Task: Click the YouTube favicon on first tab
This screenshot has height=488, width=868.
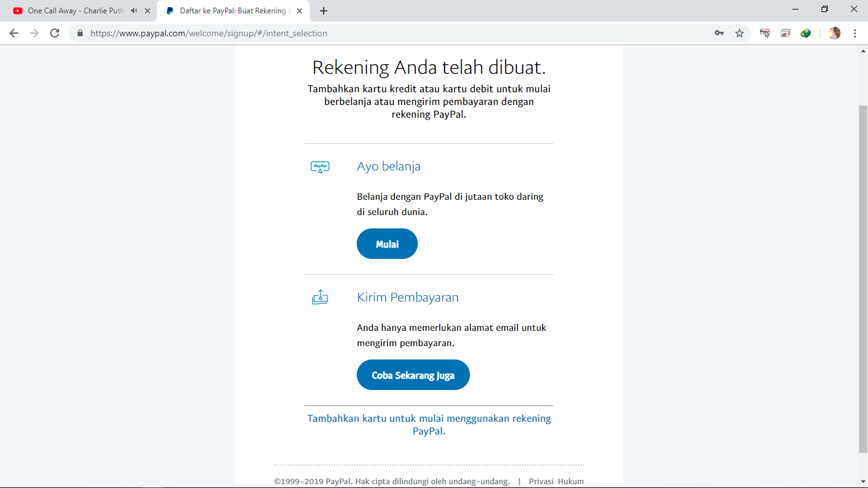Action: (x=18, y=11)
